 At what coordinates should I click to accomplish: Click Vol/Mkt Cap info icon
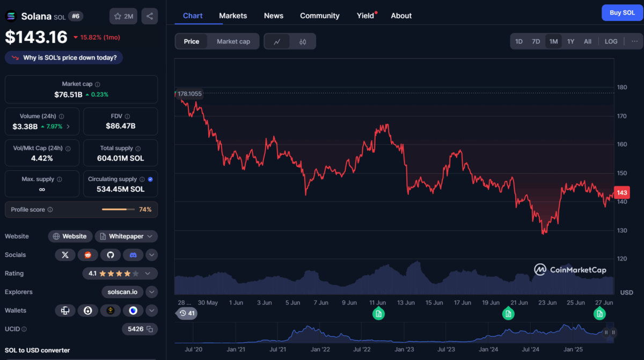[68, 148]
